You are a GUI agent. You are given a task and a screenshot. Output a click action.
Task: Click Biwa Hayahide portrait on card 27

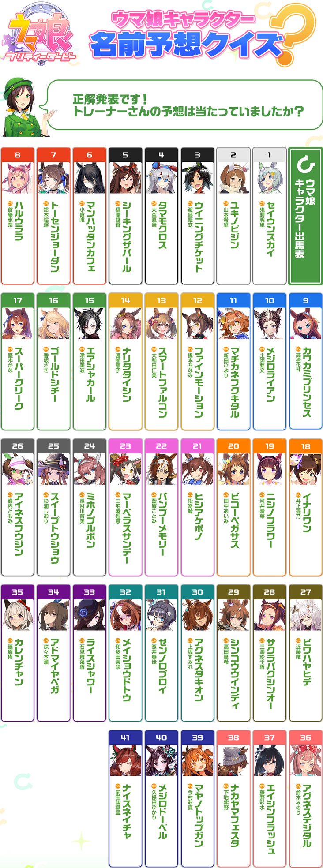[305, 615]
